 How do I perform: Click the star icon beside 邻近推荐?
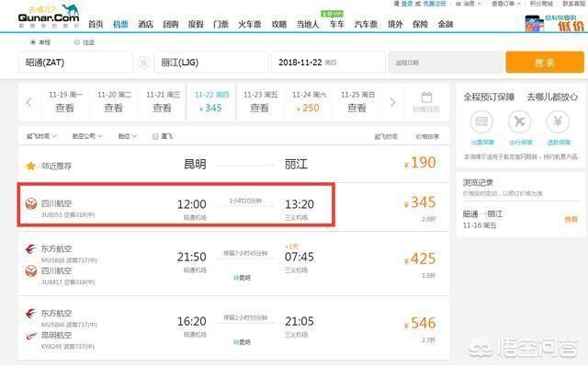(x=31, y=166)
